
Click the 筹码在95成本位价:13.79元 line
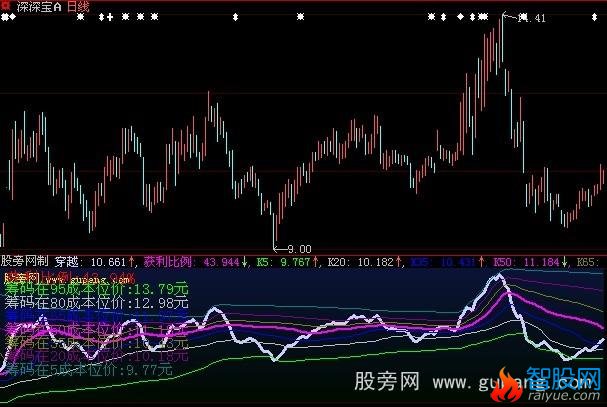click(96, 289)
